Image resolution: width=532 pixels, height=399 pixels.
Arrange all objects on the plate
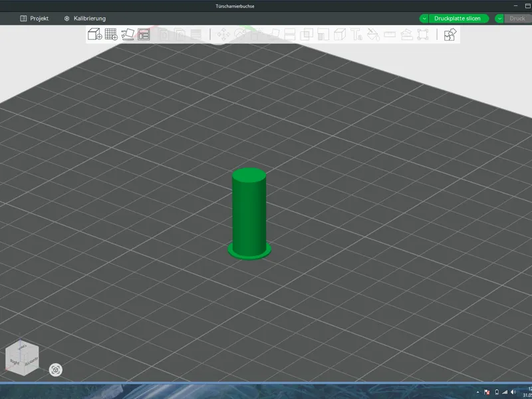click(144, 35)
